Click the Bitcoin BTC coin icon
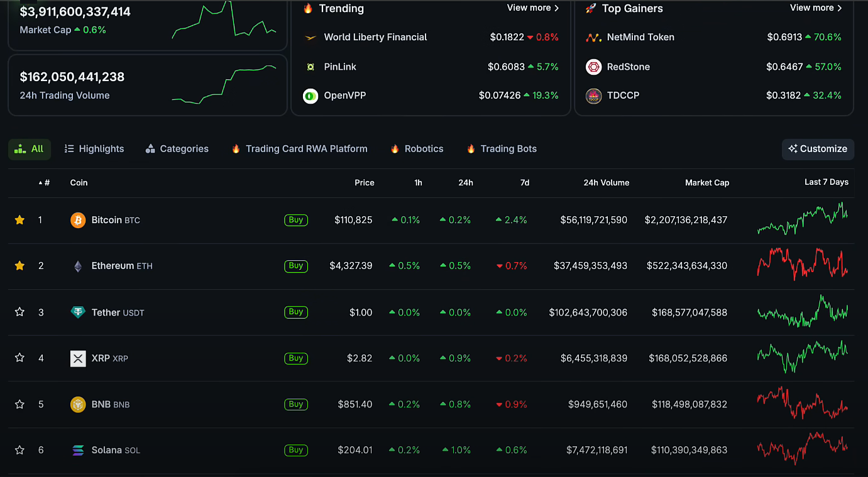This screenshot has width=868, height=477. point(77,220)
